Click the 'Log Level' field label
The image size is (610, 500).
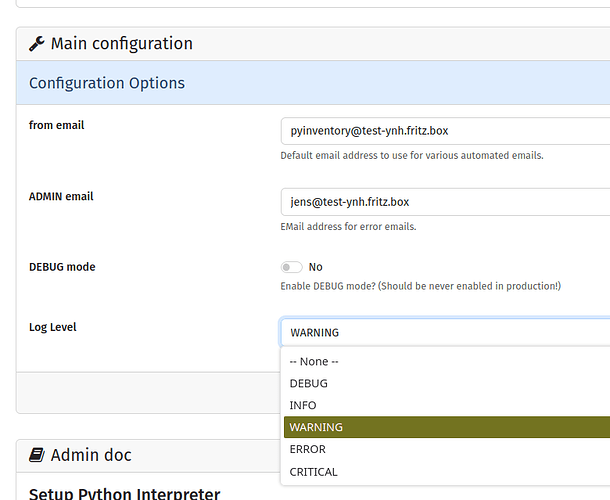(53, 327)
